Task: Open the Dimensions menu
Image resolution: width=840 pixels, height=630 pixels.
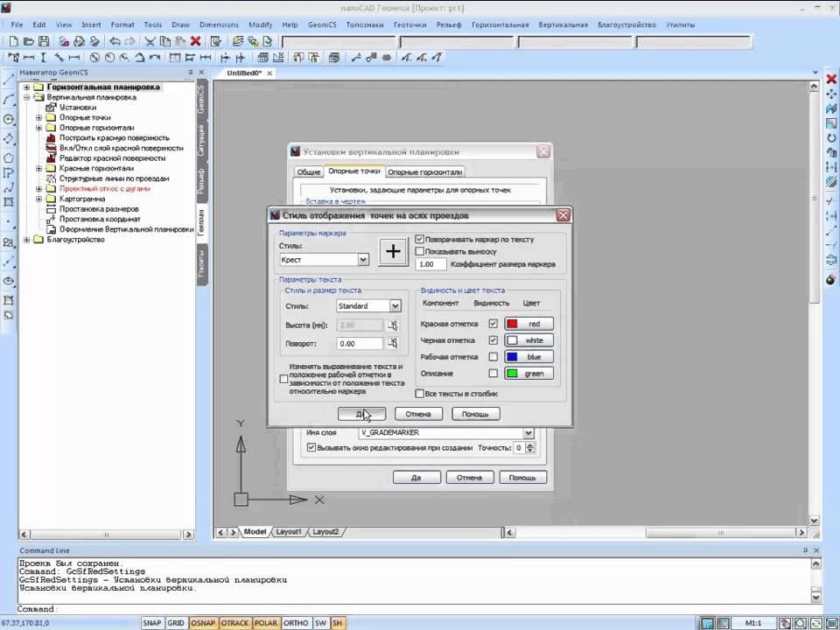Action: 218,24
